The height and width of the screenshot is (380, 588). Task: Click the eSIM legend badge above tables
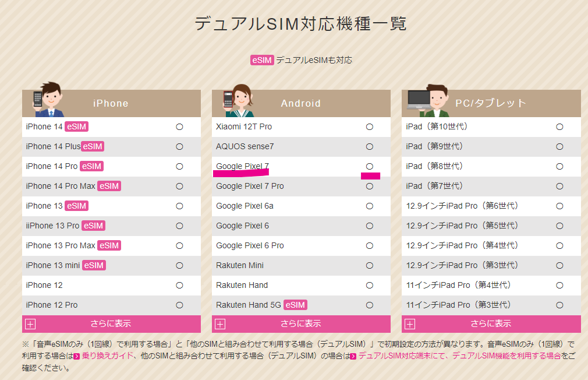pos(262,60)
